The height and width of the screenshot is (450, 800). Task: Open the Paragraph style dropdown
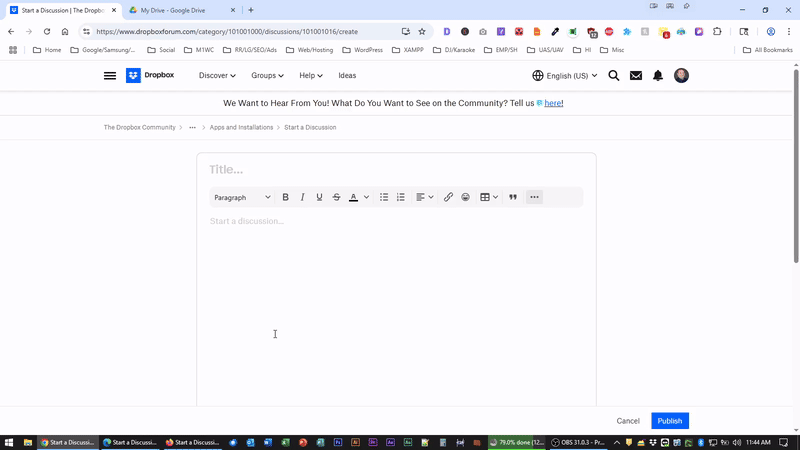click(x=242, y=197)
